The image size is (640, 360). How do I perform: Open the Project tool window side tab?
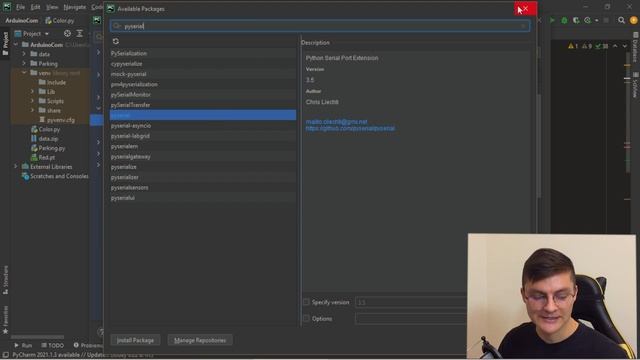click(x=5, y=44)
